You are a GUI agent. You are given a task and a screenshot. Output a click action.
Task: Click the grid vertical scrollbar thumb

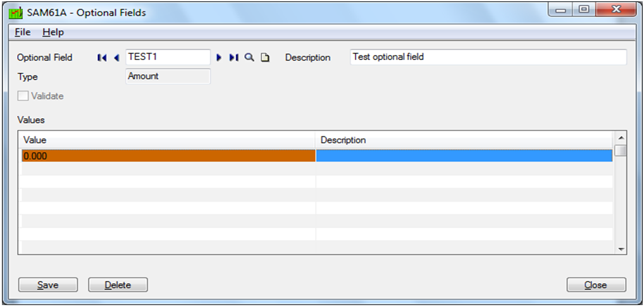(621, 150)
